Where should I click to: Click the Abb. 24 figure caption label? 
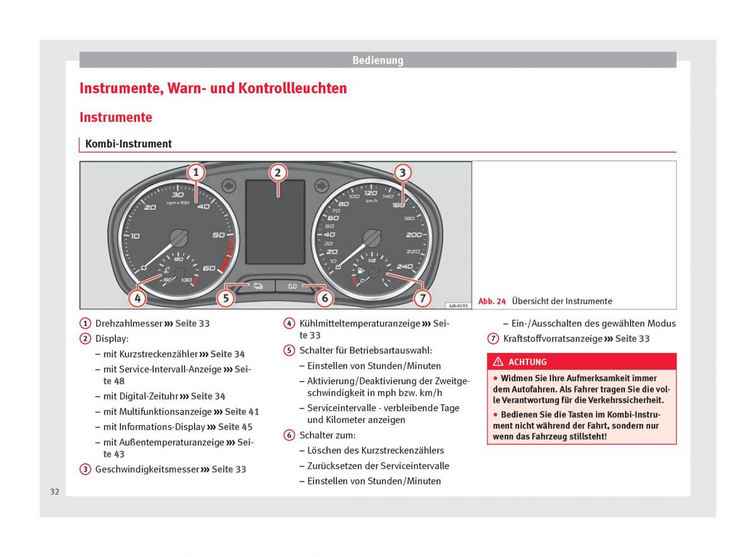coord(492,301)
